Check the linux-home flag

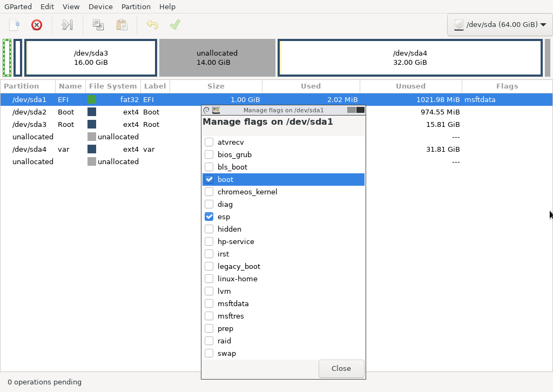point(209,279)
